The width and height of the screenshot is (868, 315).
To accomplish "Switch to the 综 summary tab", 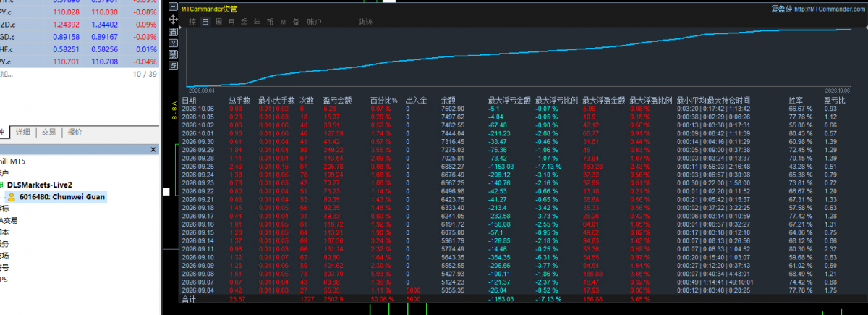I will 192,22.
